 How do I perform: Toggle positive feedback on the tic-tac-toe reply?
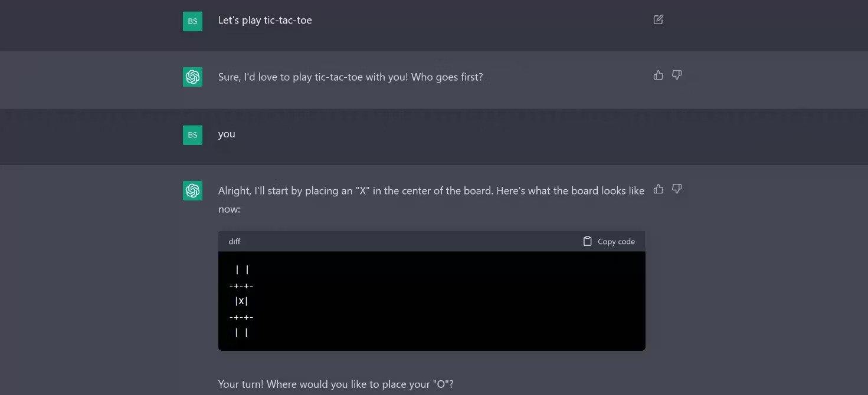[658, 75]
